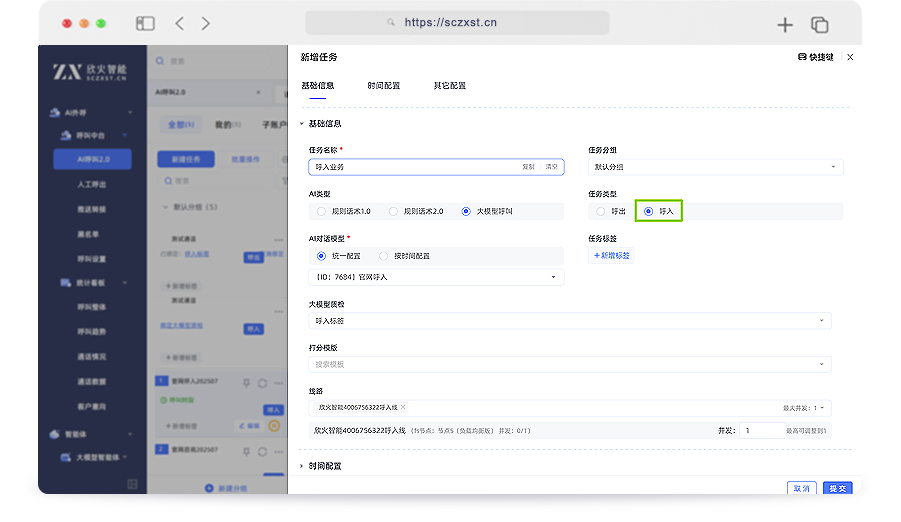Open the 任务分组 默认分组 dropdown

[714, 167]
